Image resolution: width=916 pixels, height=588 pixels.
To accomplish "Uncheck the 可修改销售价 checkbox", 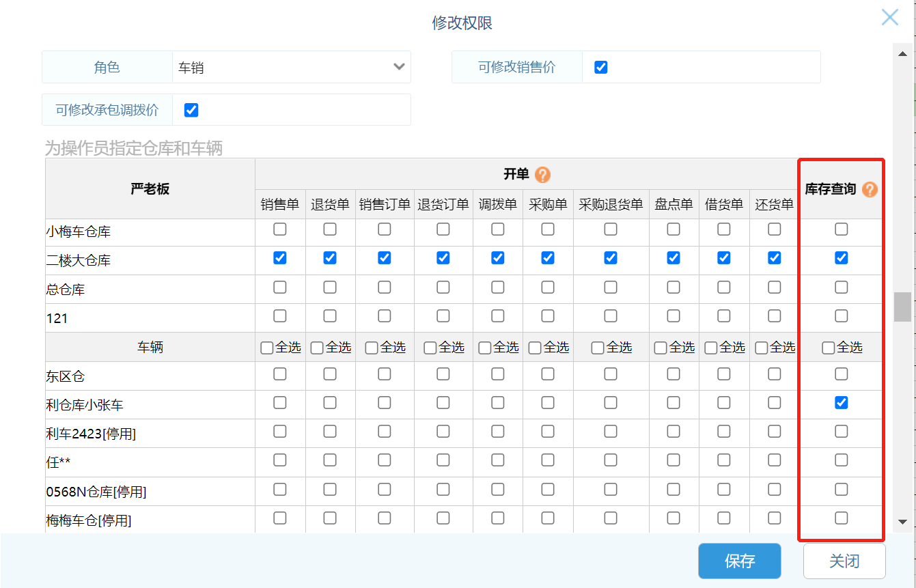I will coord(601,67).
